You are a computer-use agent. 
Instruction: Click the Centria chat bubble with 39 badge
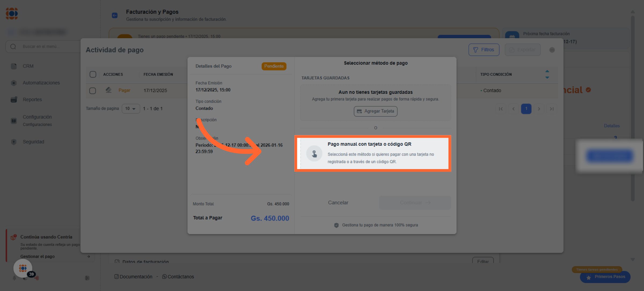[23, 268]
